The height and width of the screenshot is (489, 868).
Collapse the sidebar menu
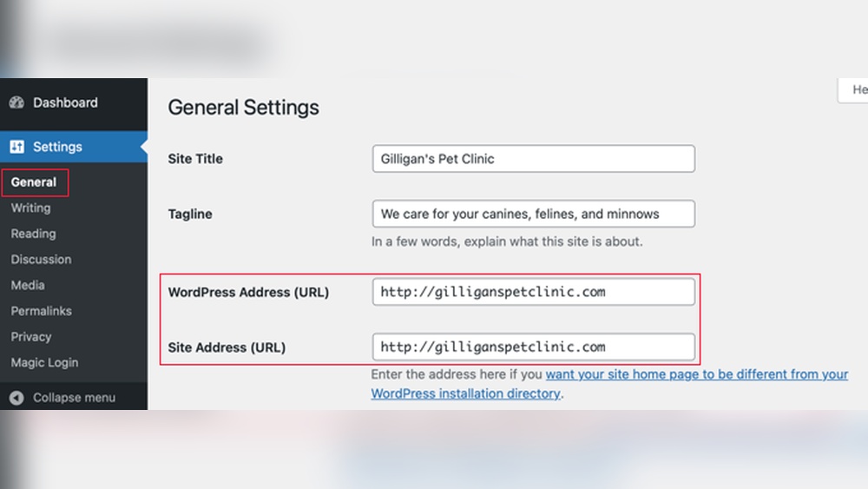tap(74, 398)
